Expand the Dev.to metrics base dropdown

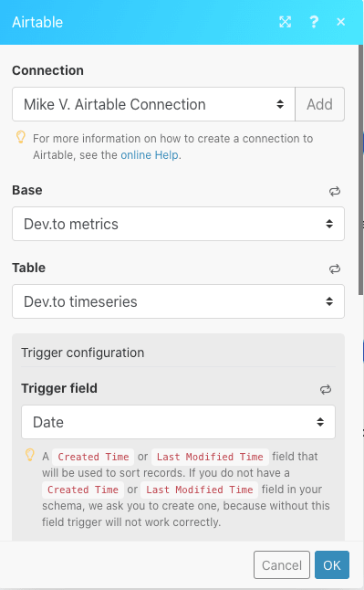point(178,224)
